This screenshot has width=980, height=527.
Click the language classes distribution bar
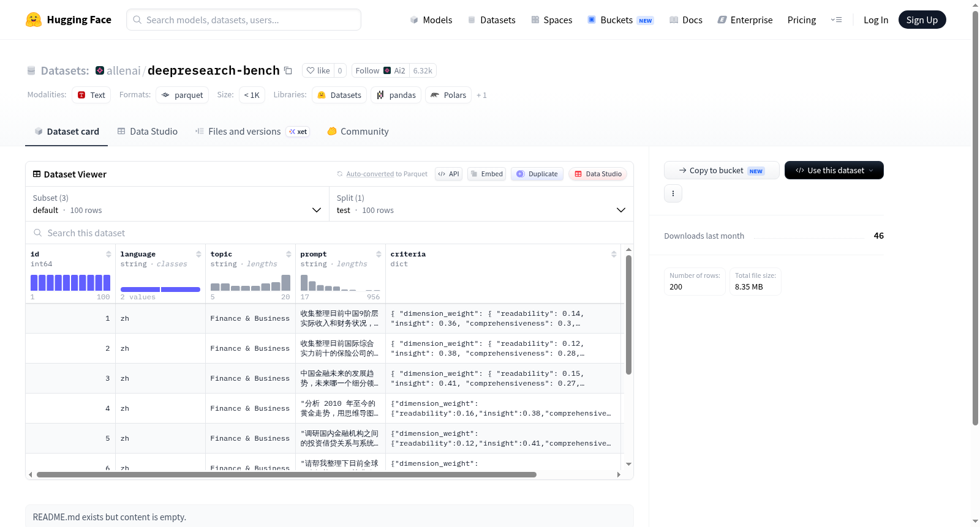[160, 290]
